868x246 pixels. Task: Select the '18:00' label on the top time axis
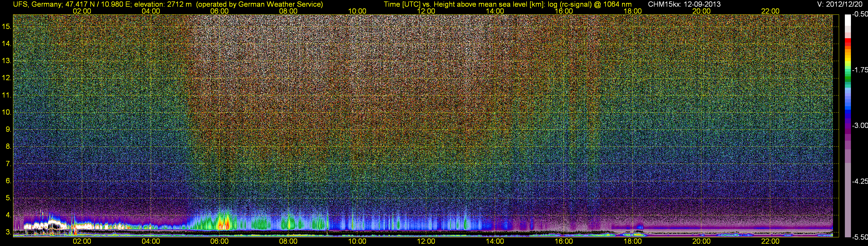click(632, 11)
